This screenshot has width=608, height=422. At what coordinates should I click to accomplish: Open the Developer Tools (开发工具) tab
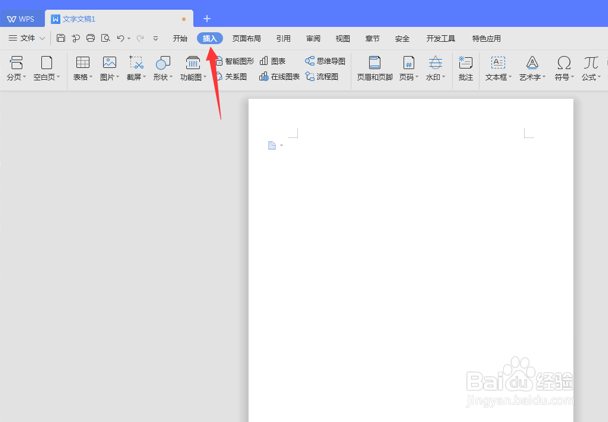point(441,38)
